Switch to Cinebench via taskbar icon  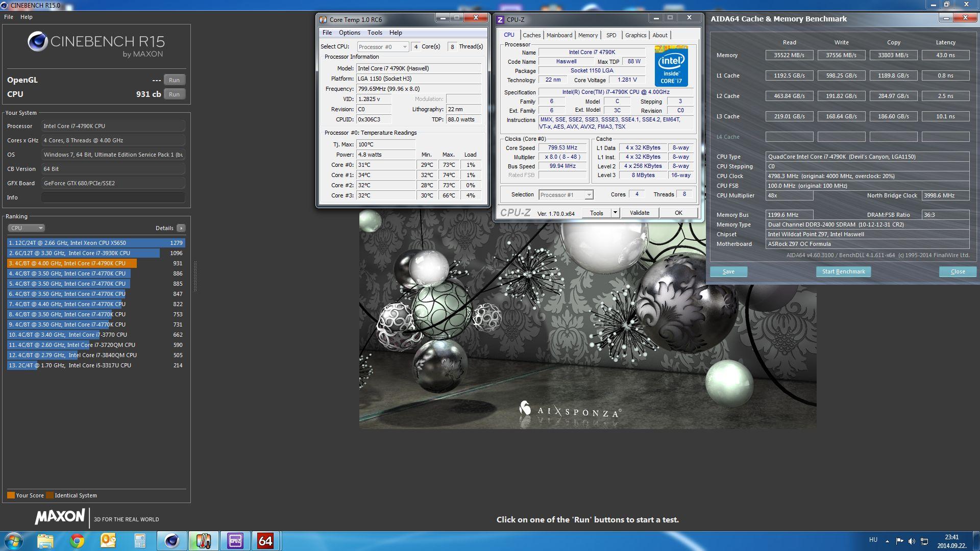pos(171,541)
